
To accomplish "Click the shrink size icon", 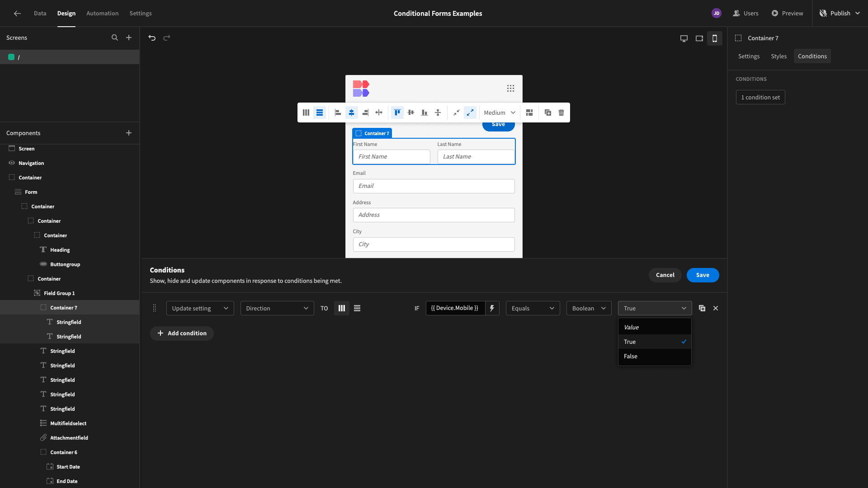I will coord(457,113).
